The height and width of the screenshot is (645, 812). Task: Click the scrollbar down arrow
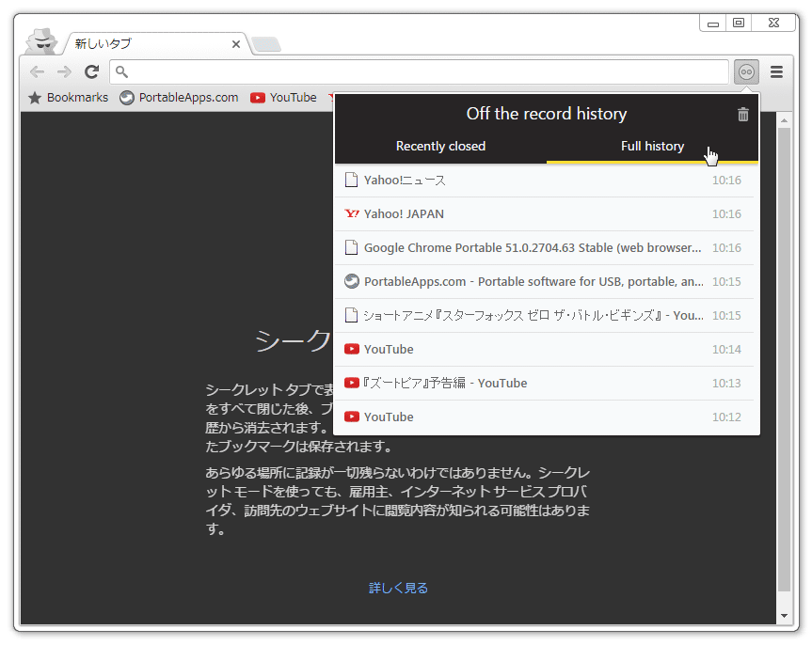tap(784, 616)
